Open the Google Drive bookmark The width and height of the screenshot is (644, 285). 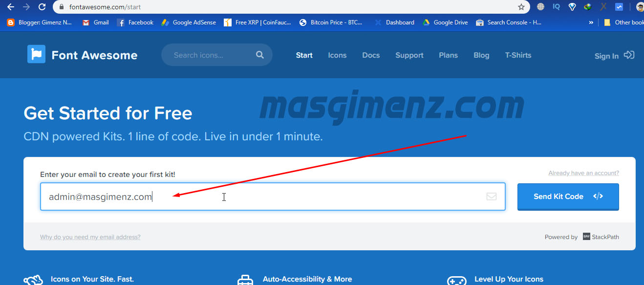(x=445, y=22)
